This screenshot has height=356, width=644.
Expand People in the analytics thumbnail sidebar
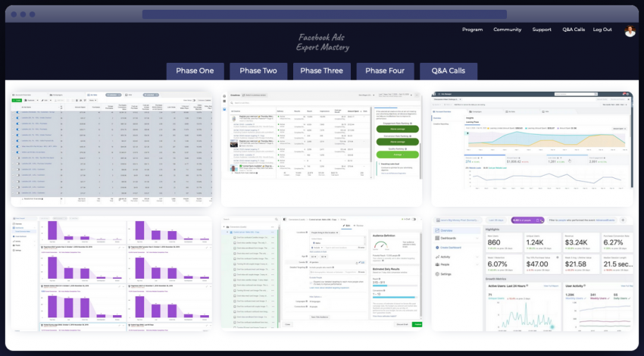click(457, 264)
